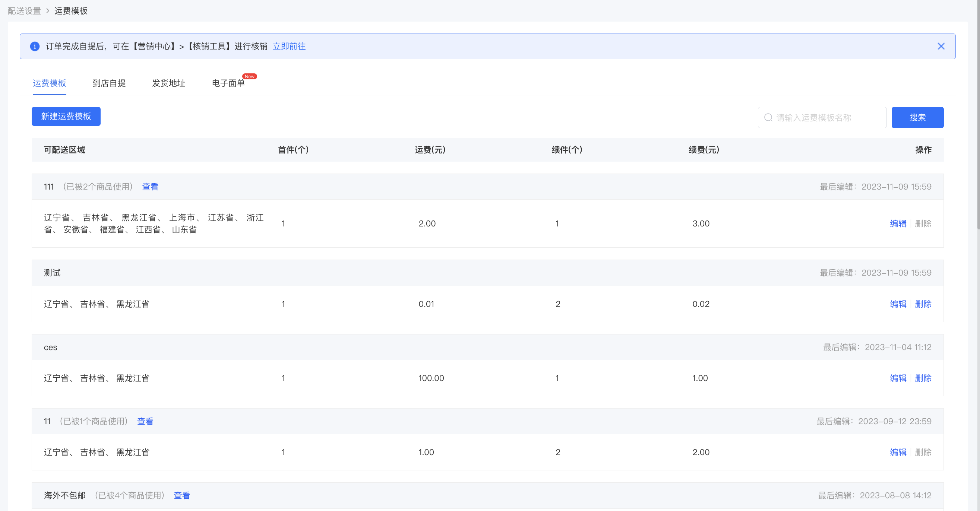The image size is (980, 511).
Task: Edit the 111 template
Action: [x=898, y=223]
